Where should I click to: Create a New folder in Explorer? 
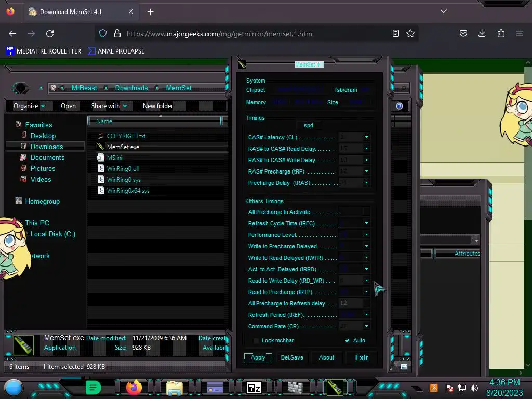click(158, 106)
